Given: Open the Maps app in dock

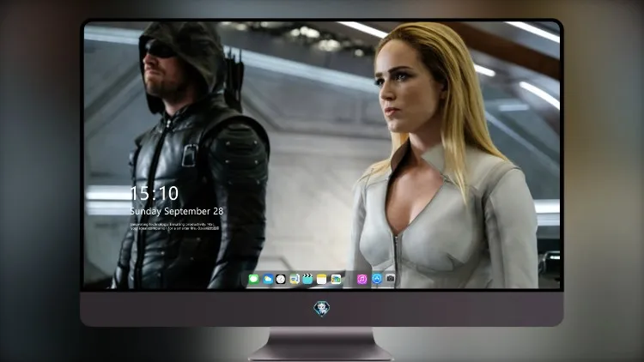Looking at the screenshot, I should [x=294, y=279].
